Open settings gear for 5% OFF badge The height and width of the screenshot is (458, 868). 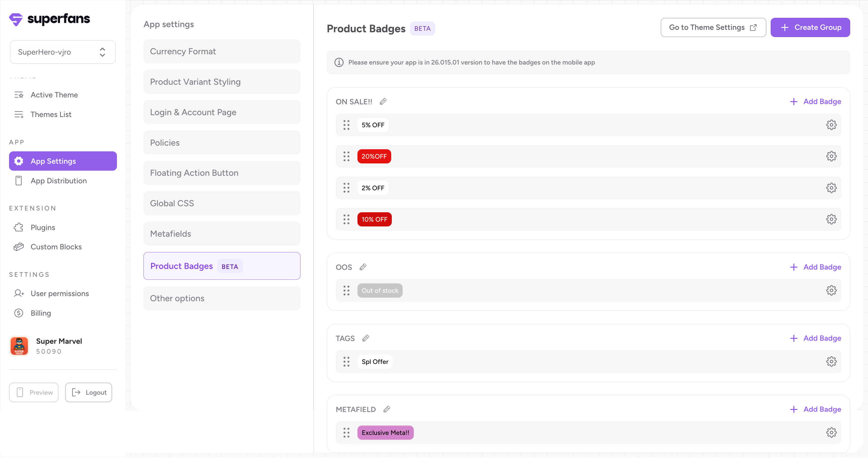[x=831, y=125]
